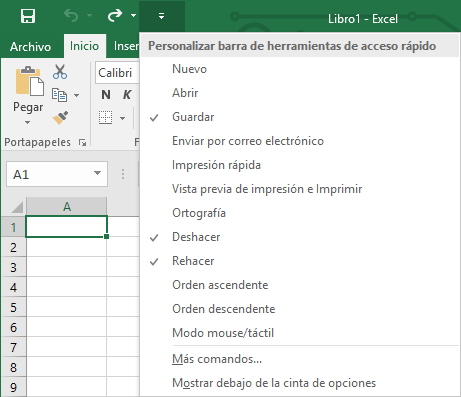Uncheck Guardar in the quick access menu
The width and height of the screenshot is (461, 397).
pos(299,117)
